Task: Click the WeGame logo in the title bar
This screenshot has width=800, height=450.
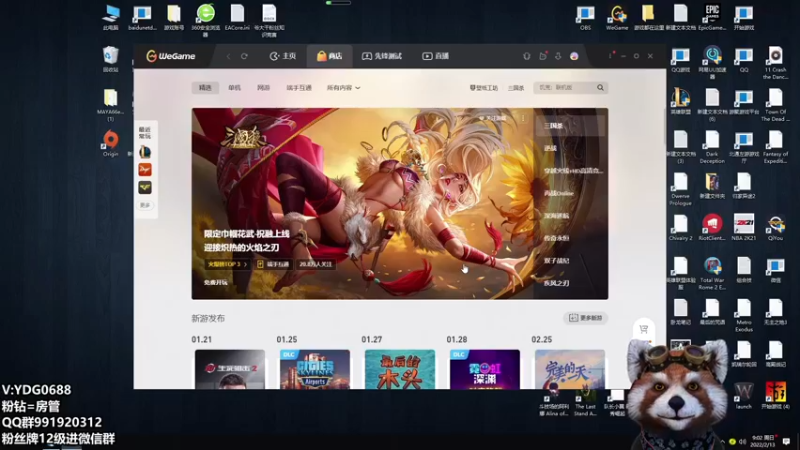Action: [x=170, y=56]
